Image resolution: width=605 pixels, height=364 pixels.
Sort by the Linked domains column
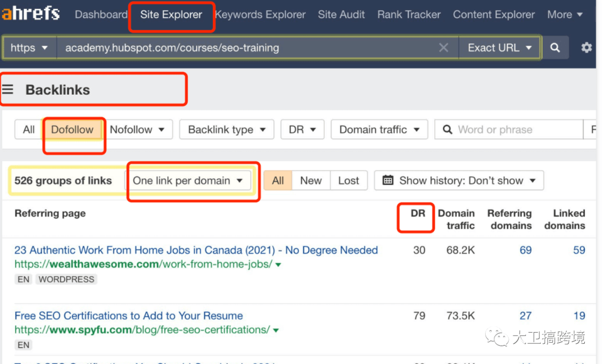point(565,220)
